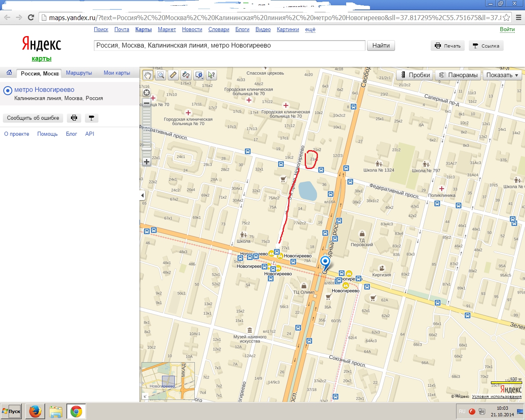
Task: Click the RU language indicator
Action: (x=462, y=411)
